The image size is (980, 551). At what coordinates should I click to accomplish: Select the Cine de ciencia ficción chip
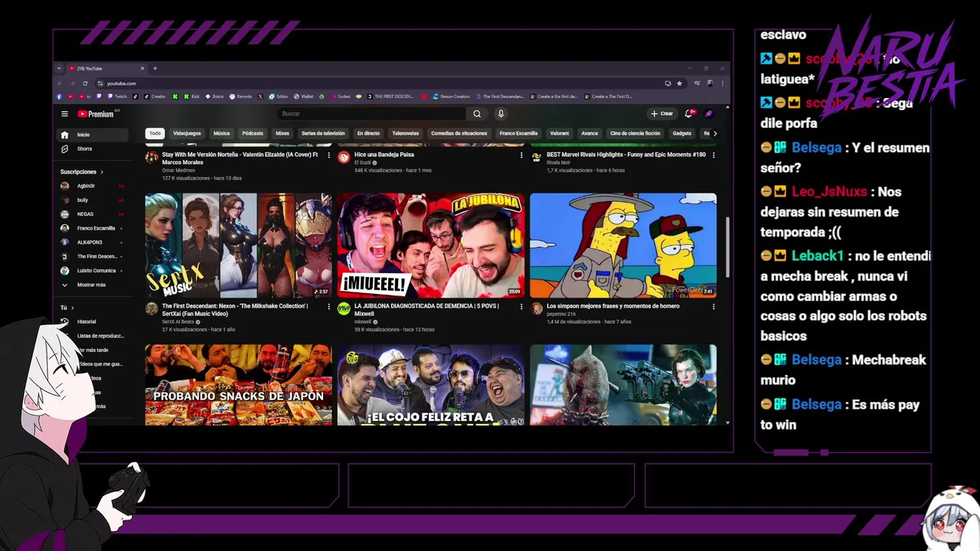pos(635,133)
